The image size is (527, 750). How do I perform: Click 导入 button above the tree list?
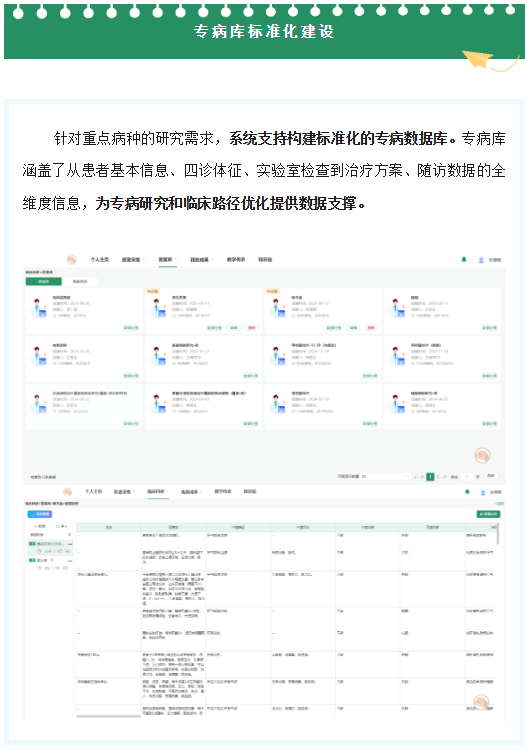61,527
